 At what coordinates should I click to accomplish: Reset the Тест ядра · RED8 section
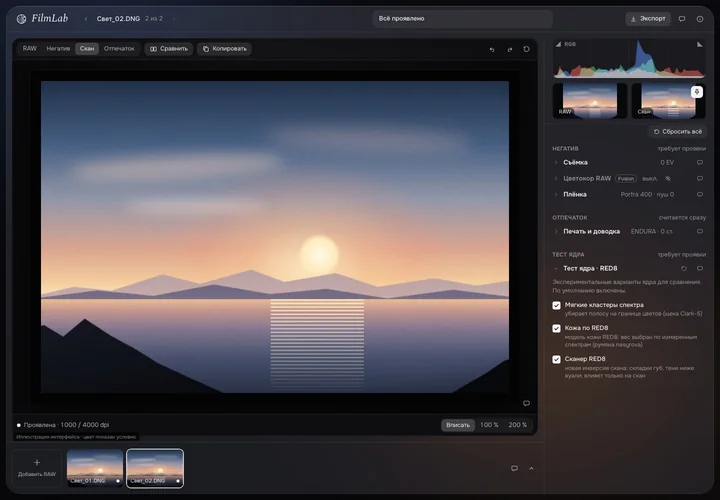pyautogui.click(x=684, y=268)
